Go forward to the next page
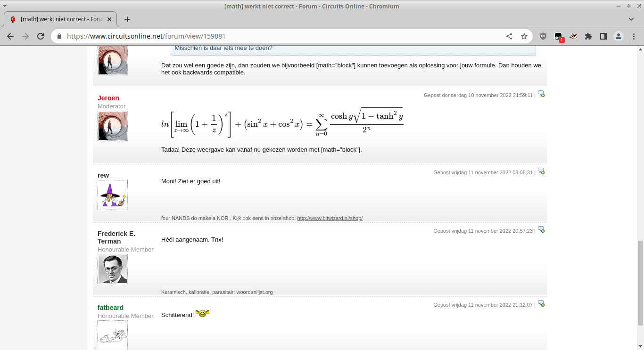The width and height of the screenshot is (644, 350). point(25,36)
